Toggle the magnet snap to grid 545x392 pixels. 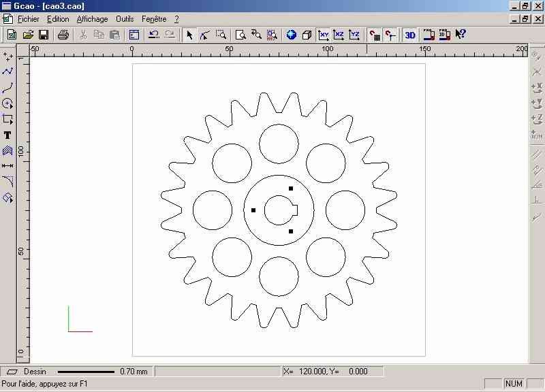(374, 35)
